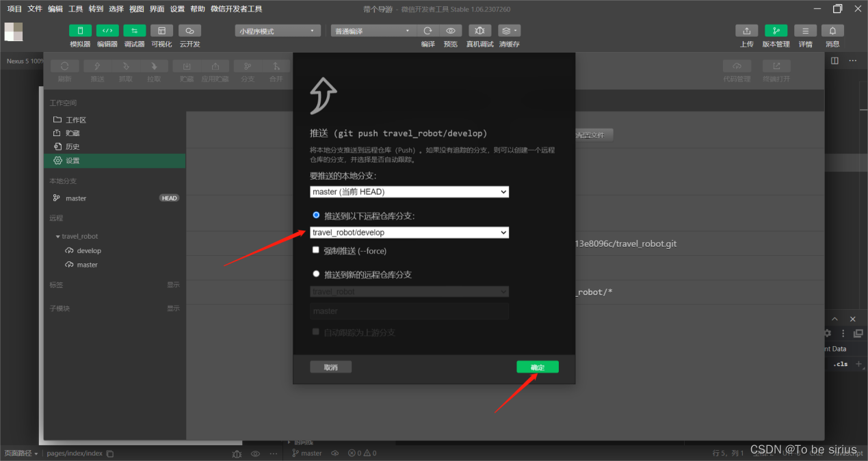Open the 可视化 visual layout icon
The width and height of the screenshot is (868, 461).
[x=162, y=31]
